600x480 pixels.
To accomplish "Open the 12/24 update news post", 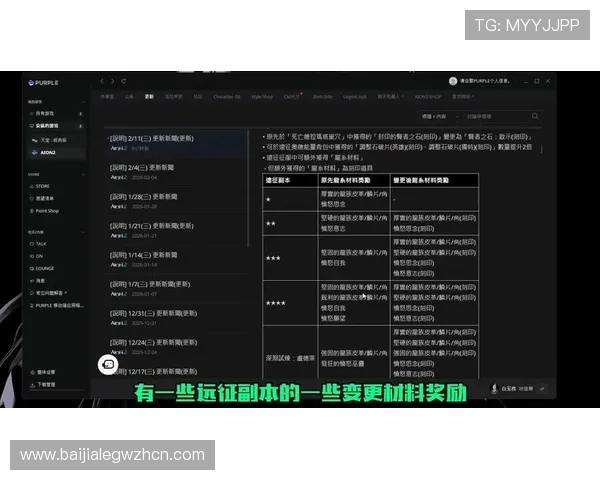I will pos(176,346).
